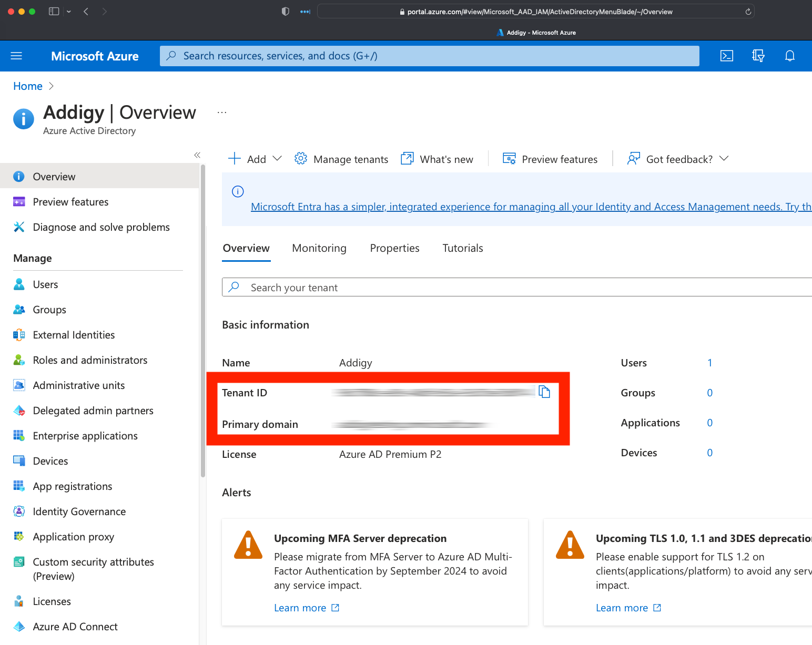The image size is (812, 645).
Task: Switch to the Tutorials tab
Action: click(x=463, y=248)
